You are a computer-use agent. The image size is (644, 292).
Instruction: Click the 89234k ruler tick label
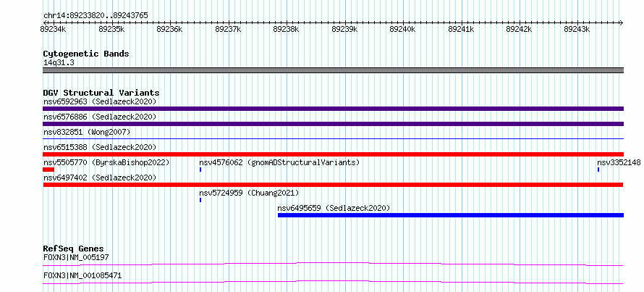(x=54, y=29)
